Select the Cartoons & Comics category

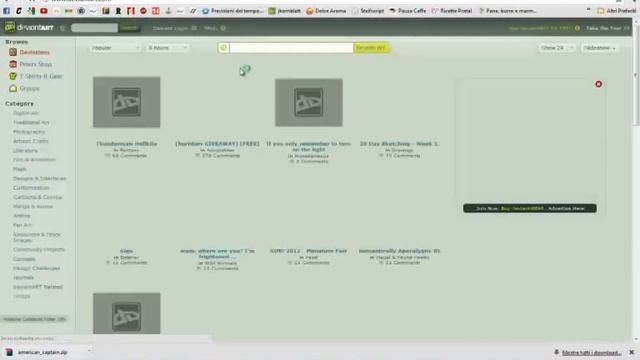[38, 197]
